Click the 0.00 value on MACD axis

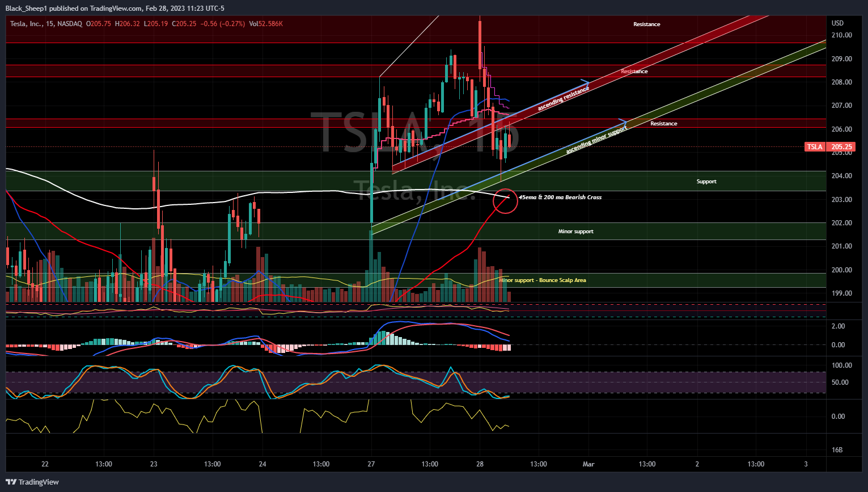pos(838,345)
